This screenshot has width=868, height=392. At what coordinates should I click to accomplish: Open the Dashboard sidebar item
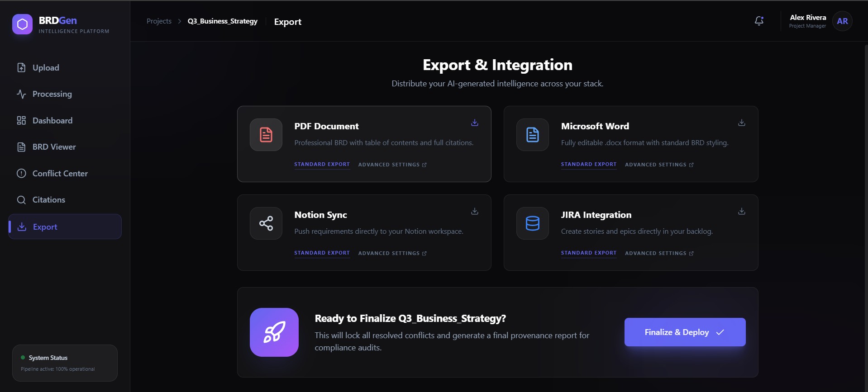tap(65, 121)
